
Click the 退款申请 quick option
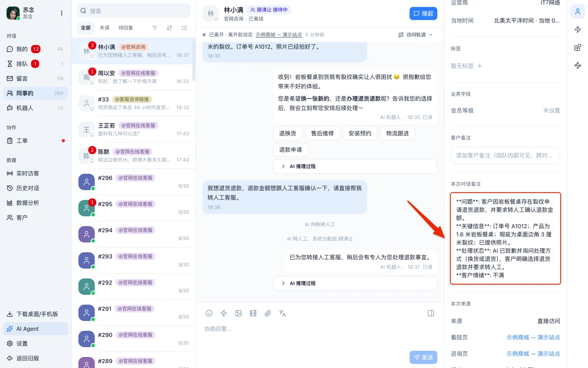[291, 150]
